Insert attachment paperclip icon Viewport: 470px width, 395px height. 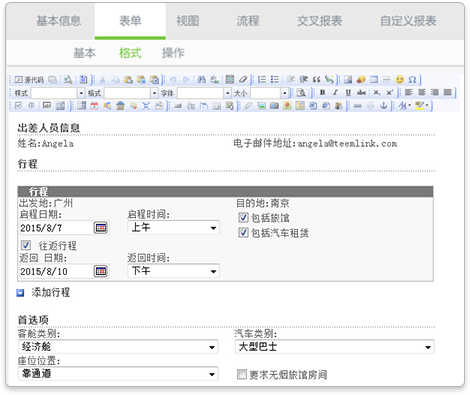coord(248,106)
